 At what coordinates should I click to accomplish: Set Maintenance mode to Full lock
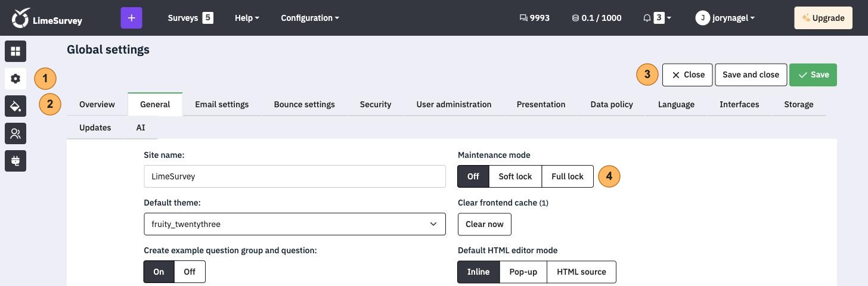[x=568, y=176]
